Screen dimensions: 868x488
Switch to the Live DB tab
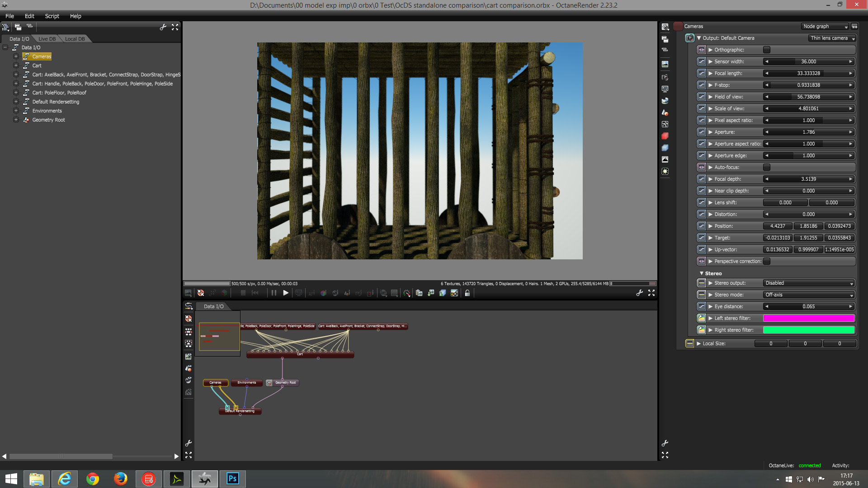[47, 39]
